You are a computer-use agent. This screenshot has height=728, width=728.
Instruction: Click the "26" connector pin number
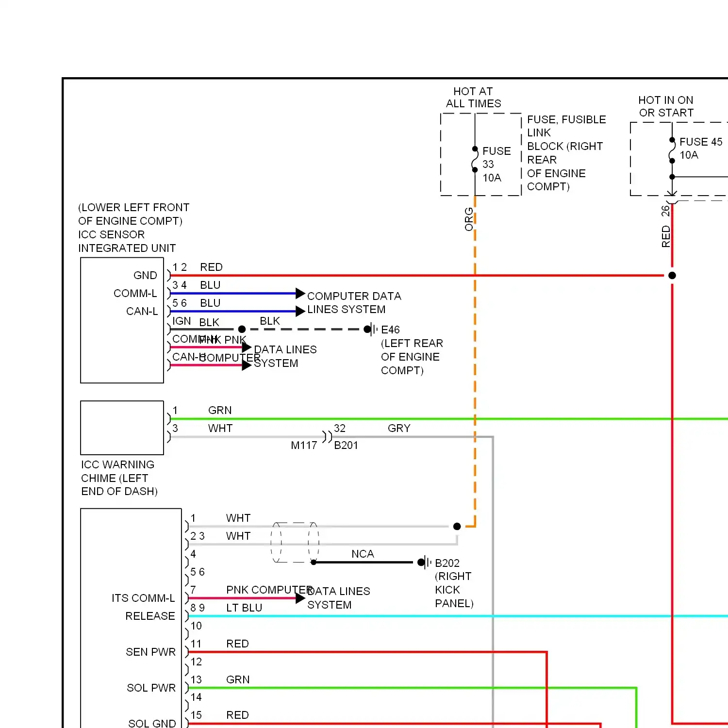tap(665, 211)
